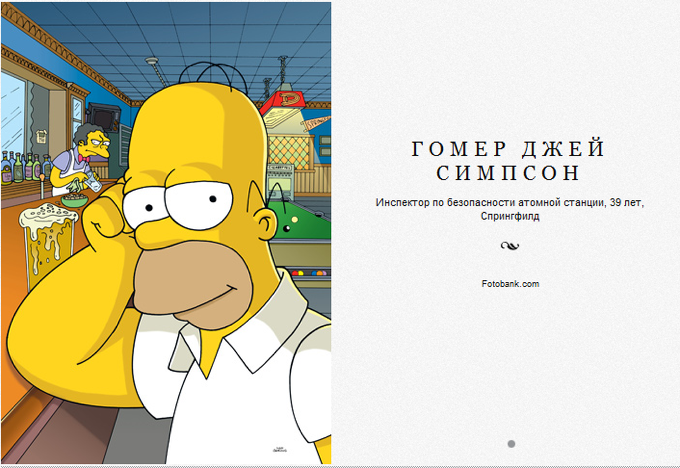Select the gray slide indicator dot

point(511,444)
